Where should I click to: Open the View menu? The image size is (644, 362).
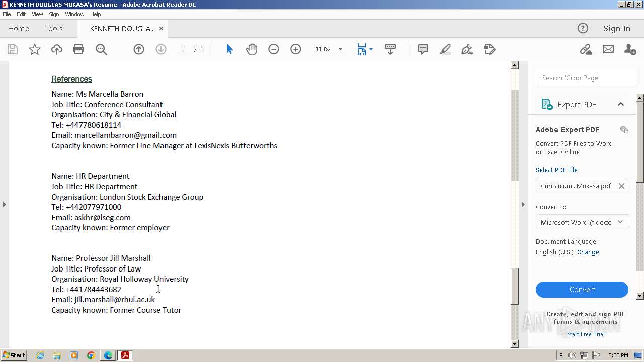click(38, 14)
